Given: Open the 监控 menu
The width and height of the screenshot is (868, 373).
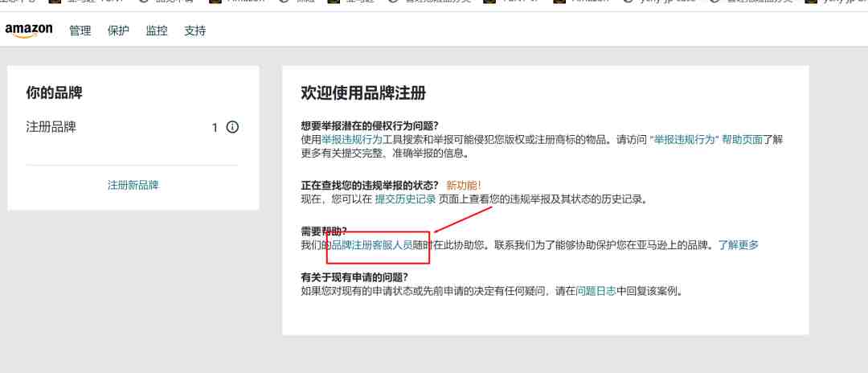Looking at the screenshot, I should (157, 31).
